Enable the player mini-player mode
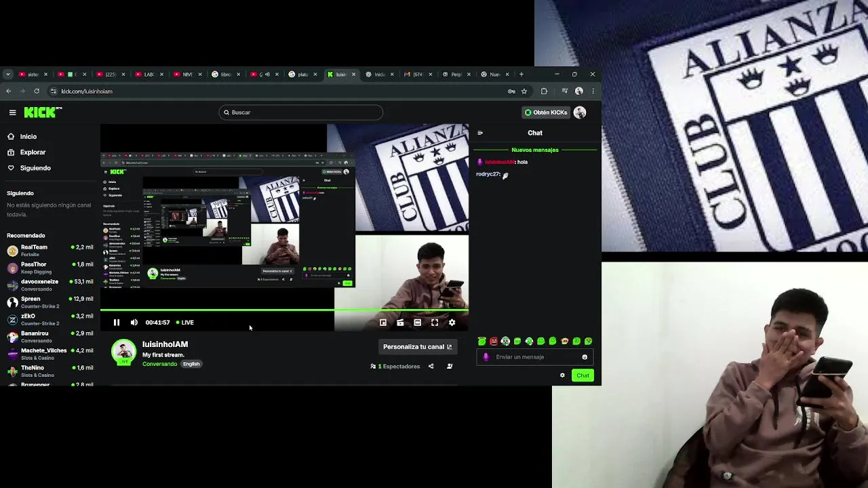868x488 pixels. click(383, 323)
